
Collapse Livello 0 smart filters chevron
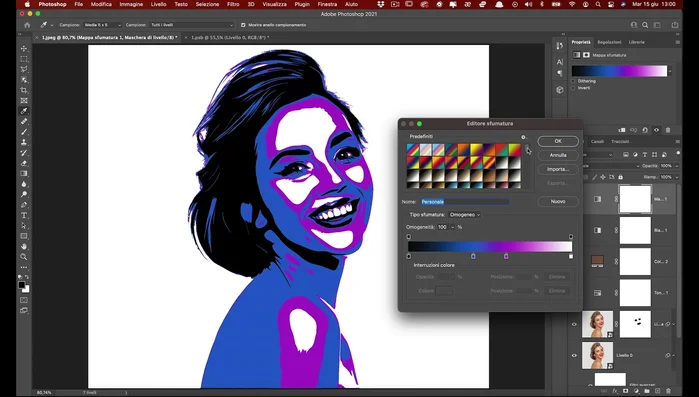coord(673,356)
